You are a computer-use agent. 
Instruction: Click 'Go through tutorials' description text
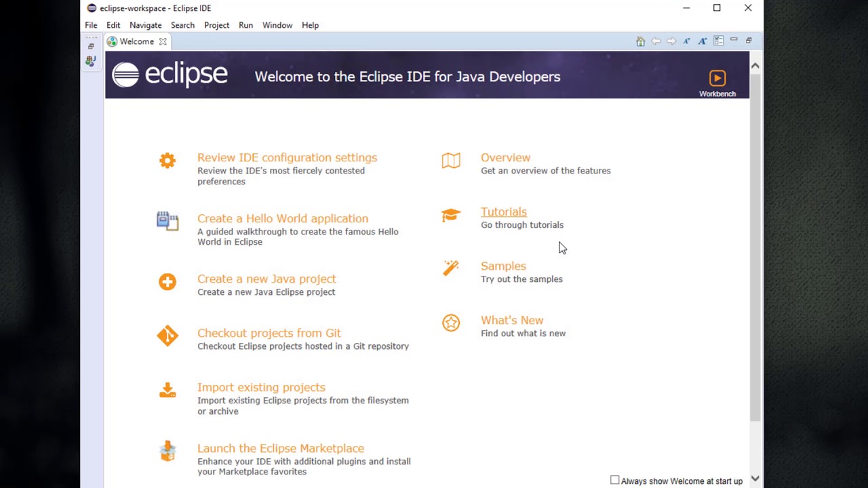(522, 225)
